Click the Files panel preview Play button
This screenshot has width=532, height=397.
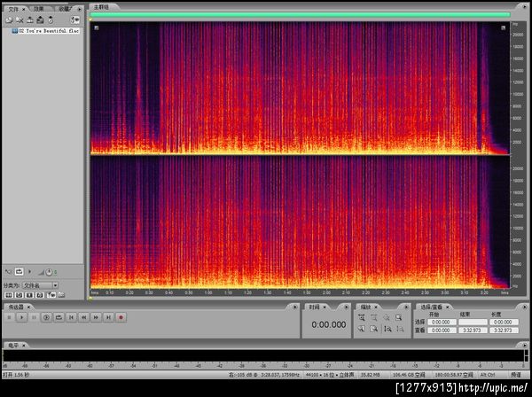[x=29, y=272]
